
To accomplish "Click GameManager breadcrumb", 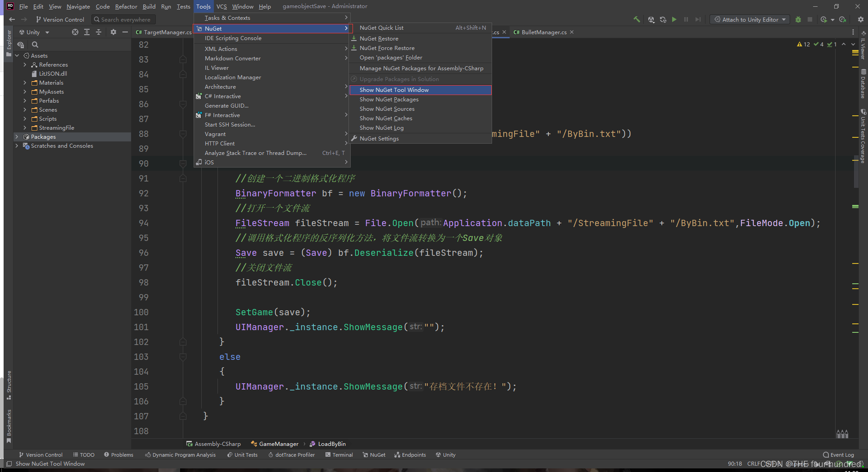I will click(275, 444).
